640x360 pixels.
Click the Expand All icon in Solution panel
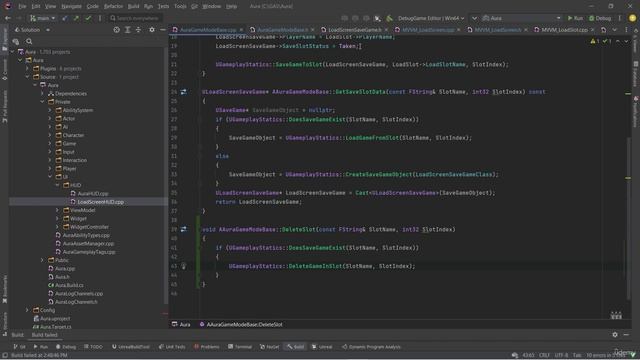128,30
